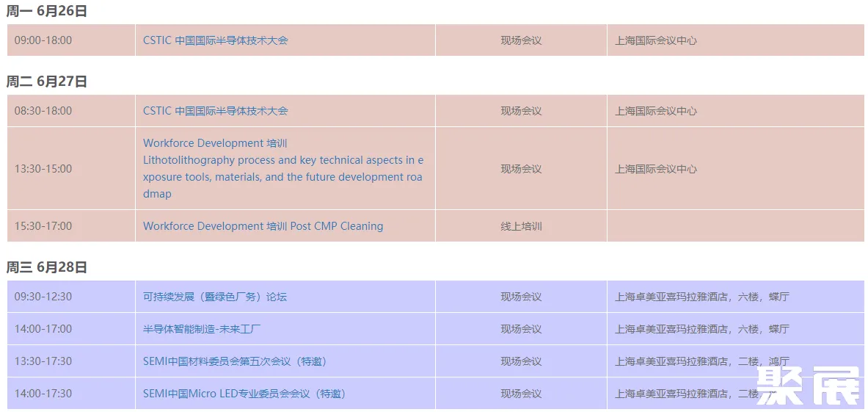Open the SEMI中国Micro LED专业委员会会议 link
868x412 pixels.
pos(244,394)
